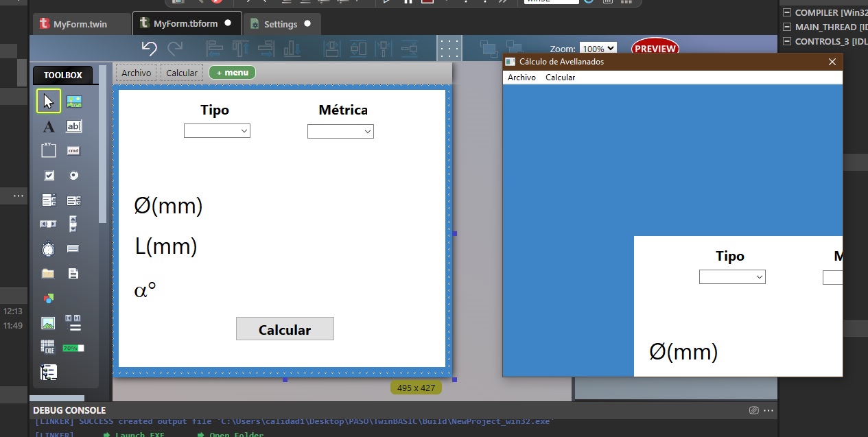The width and height of the screenshot is (868, 437).
Task: Toggle the grid dots button in the toolbar
Action: [449, 48]
